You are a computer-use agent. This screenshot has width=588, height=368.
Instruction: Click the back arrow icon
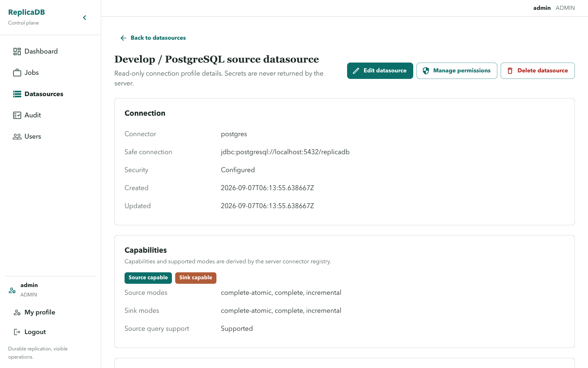tap(123, 38)
